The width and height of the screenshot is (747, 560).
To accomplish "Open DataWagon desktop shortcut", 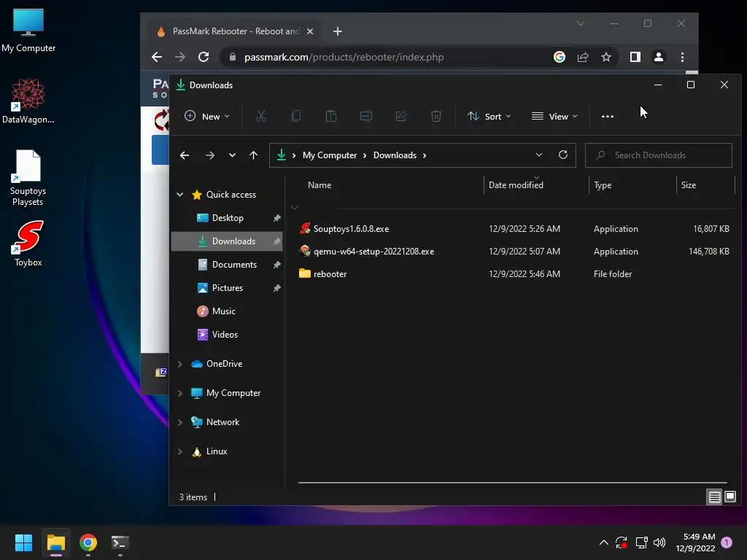I will 28,101.
